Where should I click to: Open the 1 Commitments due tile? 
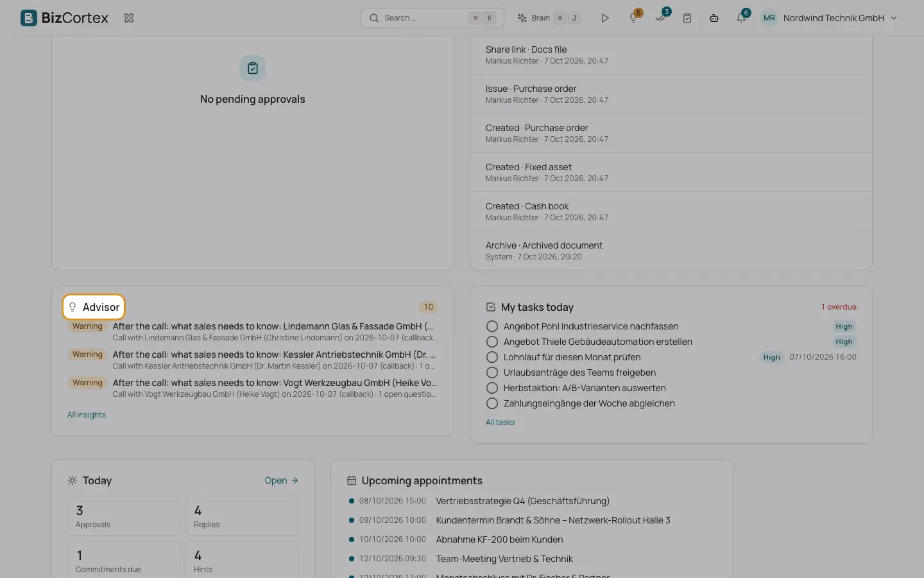click(124, 561)
